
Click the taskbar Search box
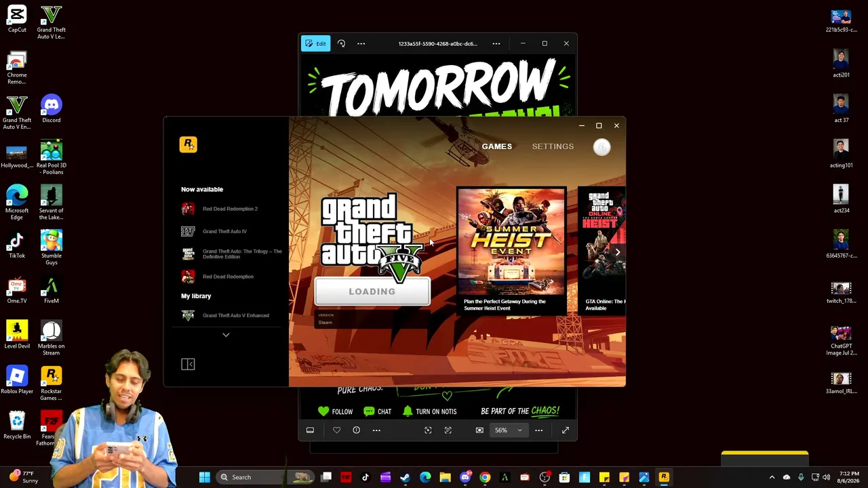tap(264, 477)
